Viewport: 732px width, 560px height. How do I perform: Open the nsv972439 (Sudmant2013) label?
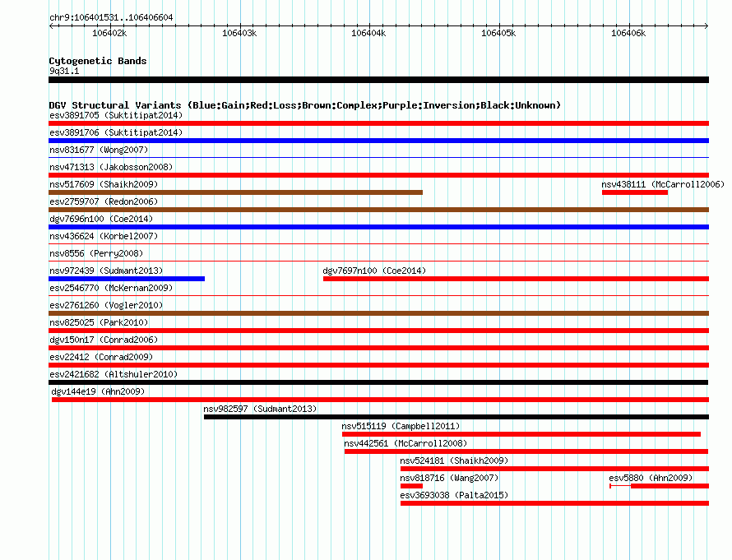(106, 271)
